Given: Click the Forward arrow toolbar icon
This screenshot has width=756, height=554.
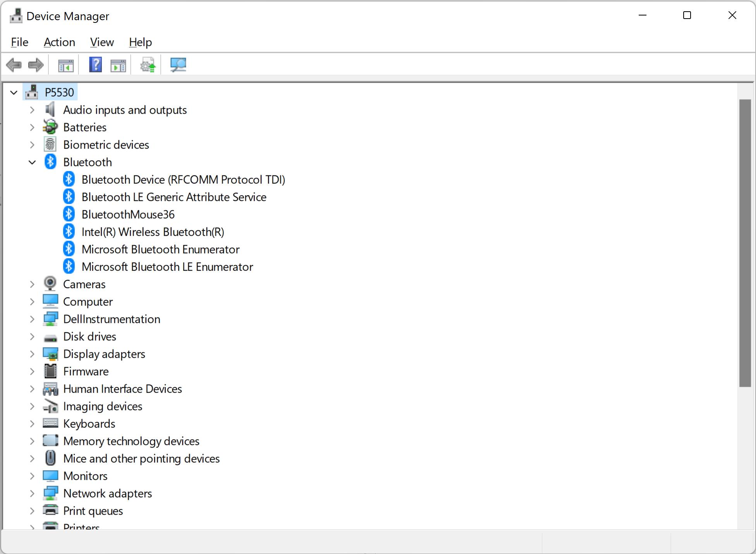Looking at the screenshot, I should [x=36, y=65].
